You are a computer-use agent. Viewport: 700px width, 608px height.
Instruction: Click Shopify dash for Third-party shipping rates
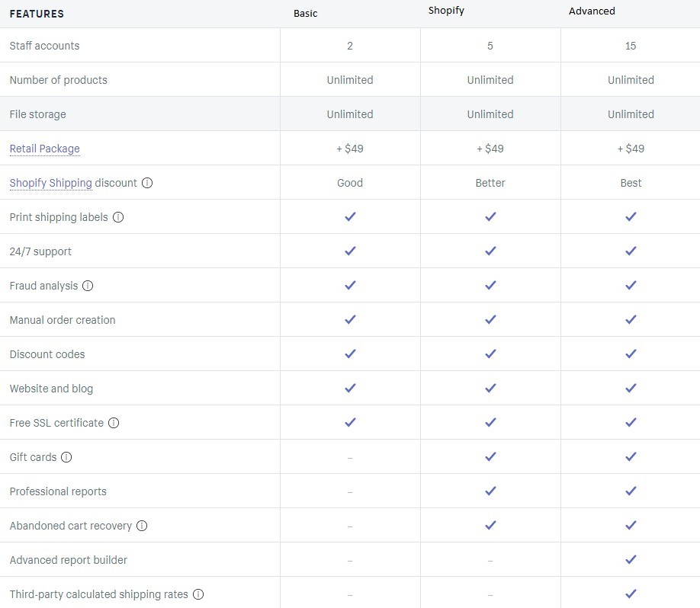coord(490,595)
